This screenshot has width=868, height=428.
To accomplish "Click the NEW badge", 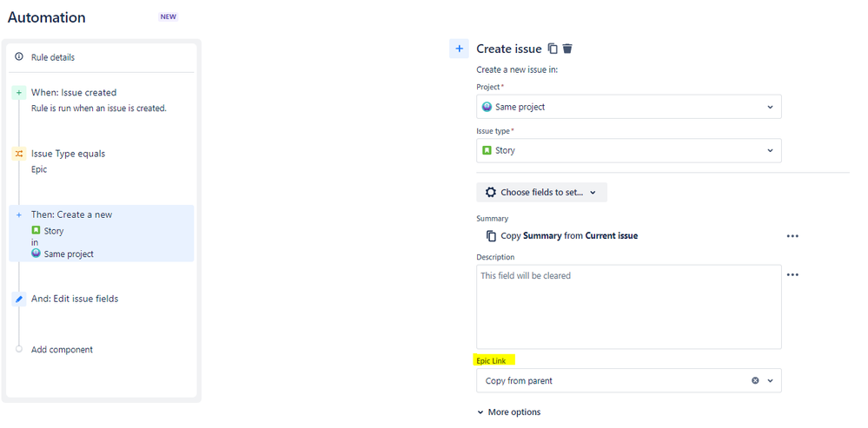I will [169, 16].
